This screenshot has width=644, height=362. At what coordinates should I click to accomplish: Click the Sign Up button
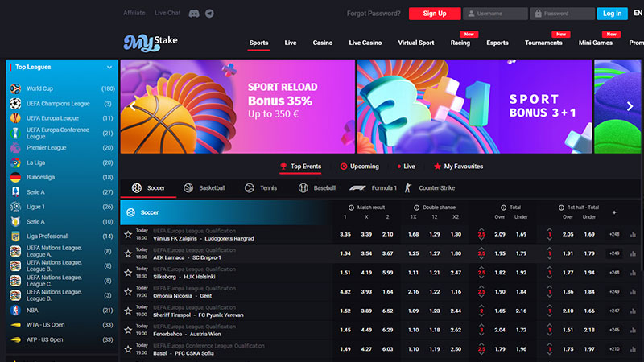(x=435, y=14)
